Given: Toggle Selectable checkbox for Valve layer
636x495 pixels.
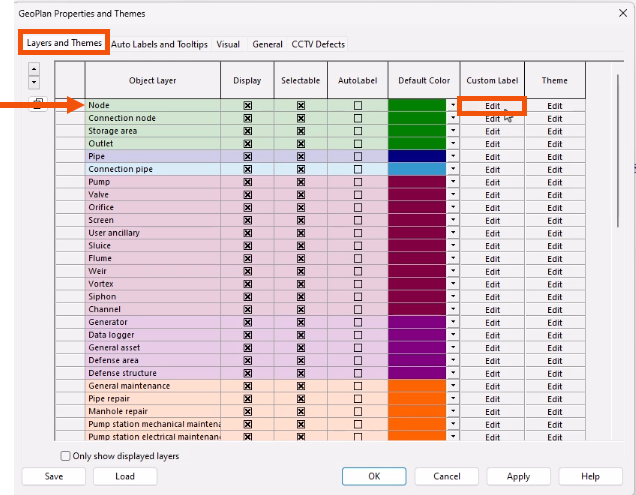Looking at the screenshot, I should (x=301, y=195).
